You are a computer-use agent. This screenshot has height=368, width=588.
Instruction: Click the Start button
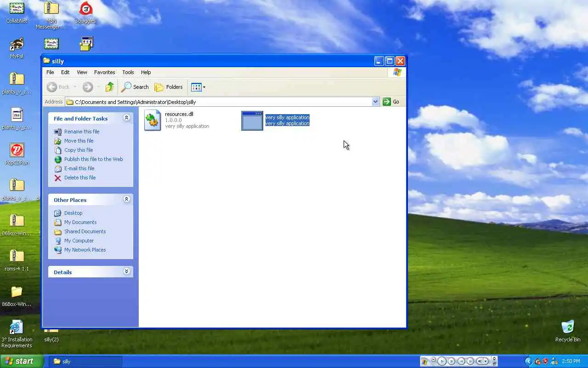[22, 361]
